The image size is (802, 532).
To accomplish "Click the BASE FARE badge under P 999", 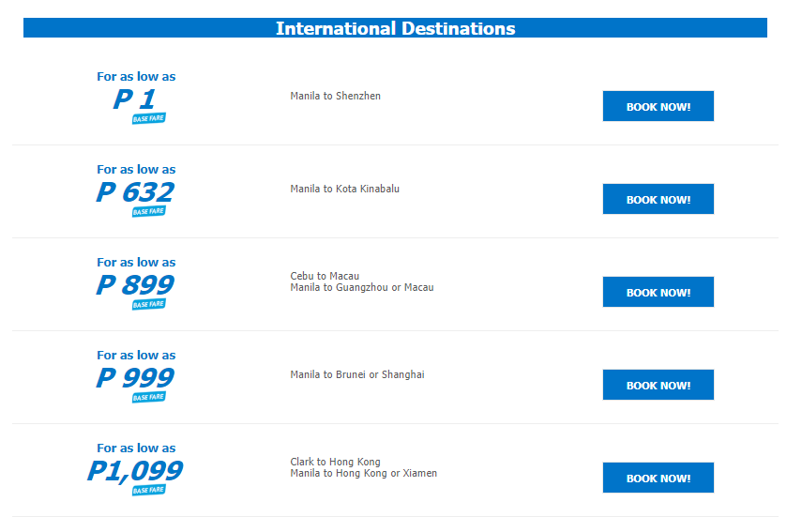I will [149, 398].
